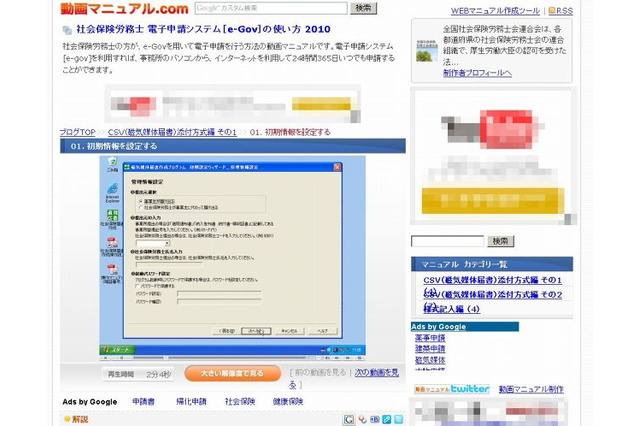Open the RSS text link
Screen dimensions: 640x426
(x=564, y=11)
